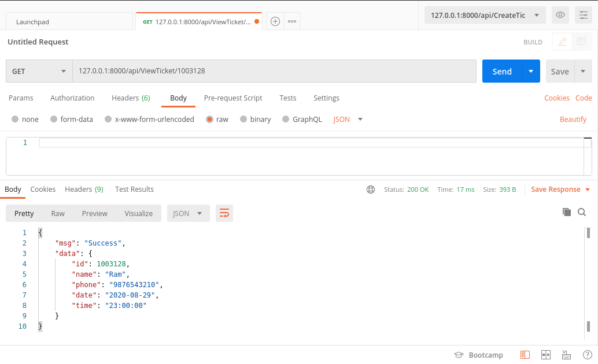The width and height of the screenshot is (598, 364).
Task: Toggle line wrap in response body
Action: coord(224,213)
